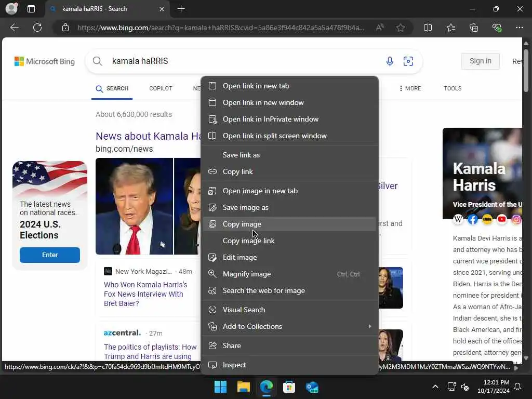Open the Who Won Kamala Harris's Fox News Interview link
This screenshot has height=399, width=532.
click(146, 294)
